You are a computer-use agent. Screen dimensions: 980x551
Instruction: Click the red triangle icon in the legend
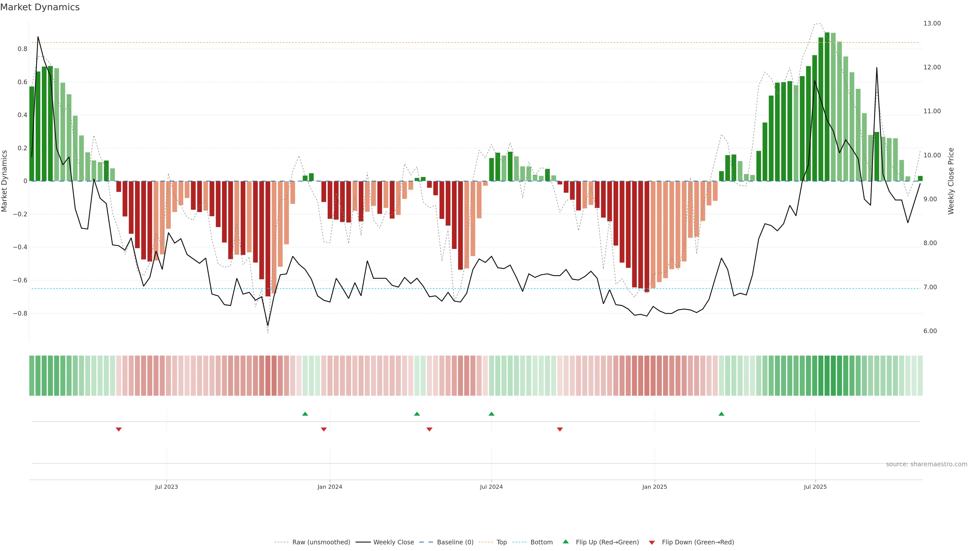652,543
